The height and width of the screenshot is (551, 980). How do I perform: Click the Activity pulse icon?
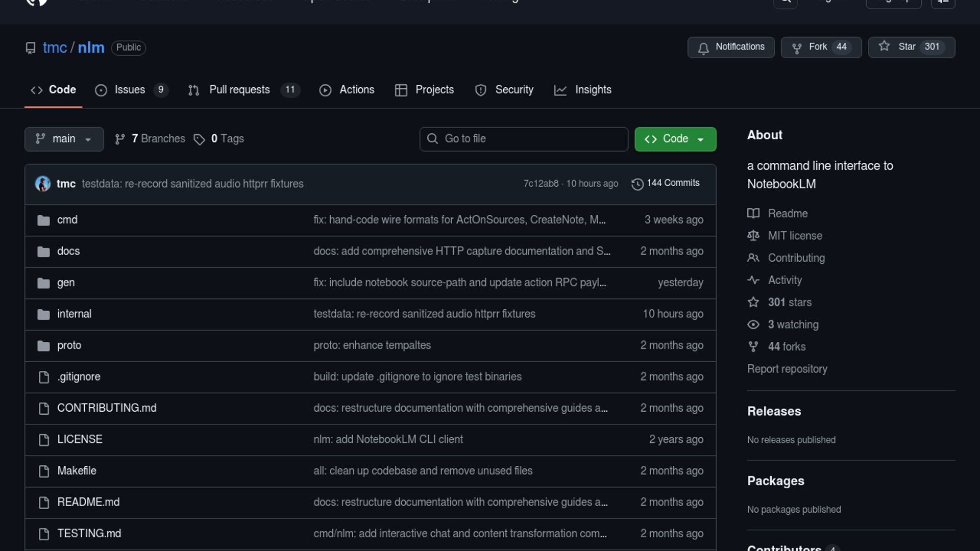pos(753,280)
